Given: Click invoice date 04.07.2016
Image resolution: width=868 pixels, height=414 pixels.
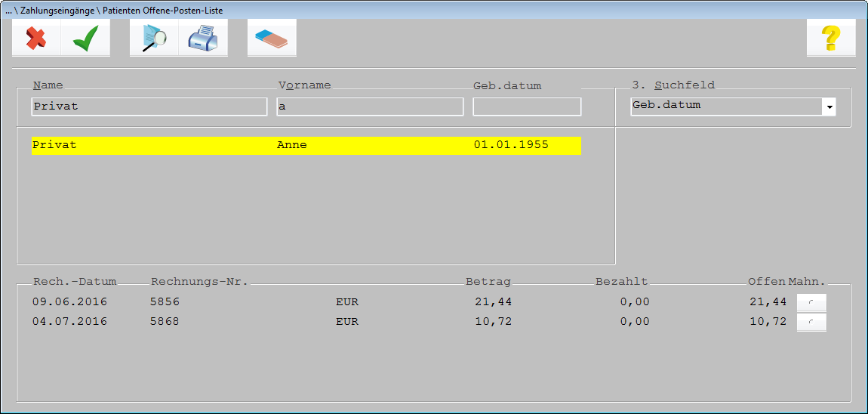Looking at the screenshot, I should [69, 321].
